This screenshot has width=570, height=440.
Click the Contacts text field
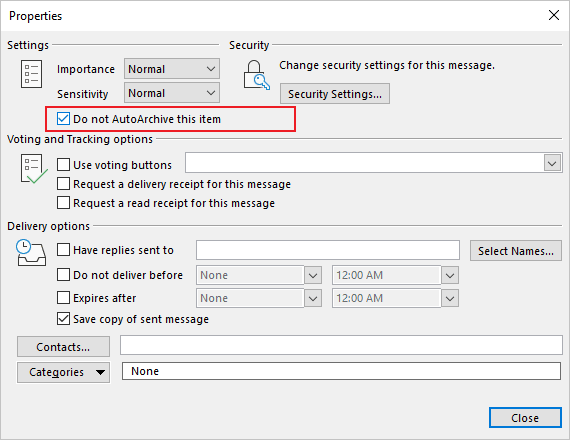pyautogui.click(x=341, y=345)
